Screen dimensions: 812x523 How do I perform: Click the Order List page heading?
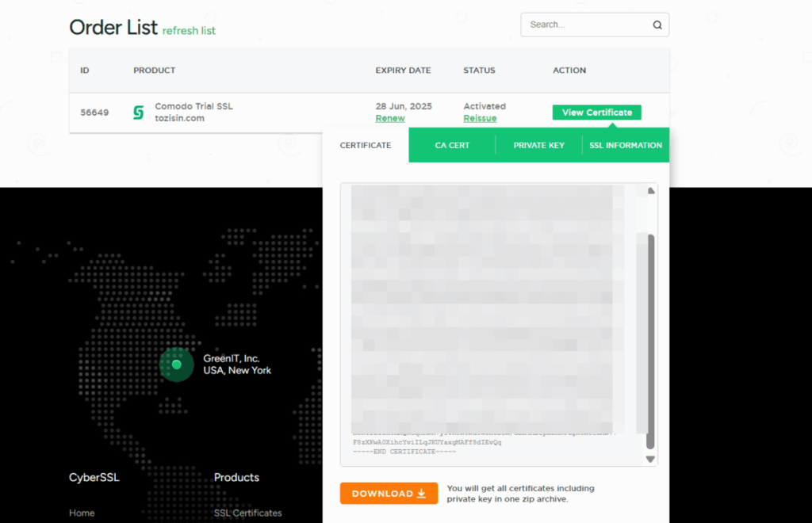(113, 28)
